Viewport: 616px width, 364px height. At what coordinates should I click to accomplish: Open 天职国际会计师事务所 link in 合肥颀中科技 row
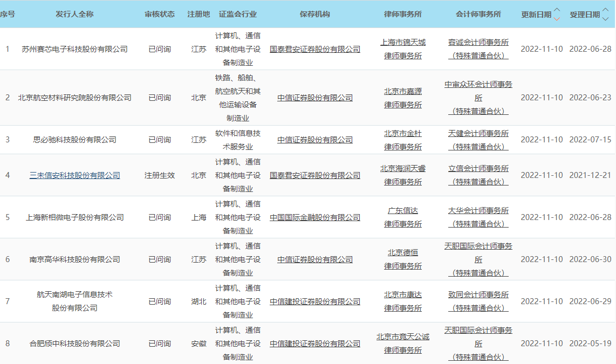coord(478,343)
